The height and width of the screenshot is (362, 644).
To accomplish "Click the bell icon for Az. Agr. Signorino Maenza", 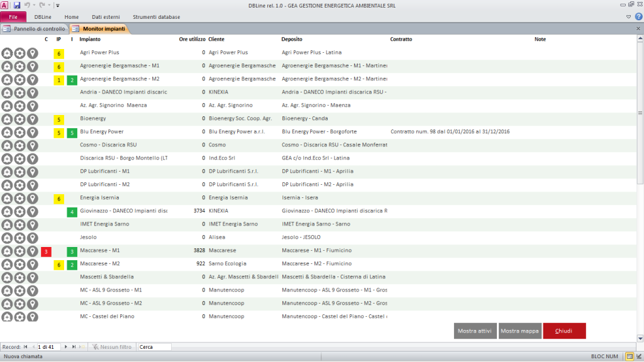I will (7, 106).
